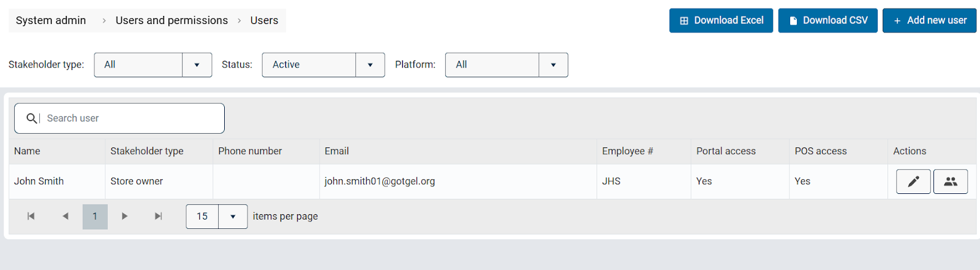Expand the Status filter dropdown
This screenshot has width=980, height=270.
coord(370,65)
